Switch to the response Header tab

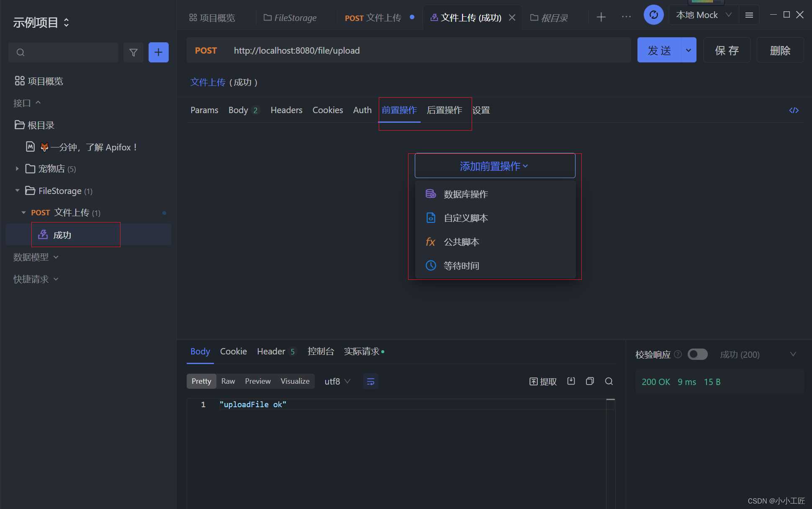click(x=276, y=351)
